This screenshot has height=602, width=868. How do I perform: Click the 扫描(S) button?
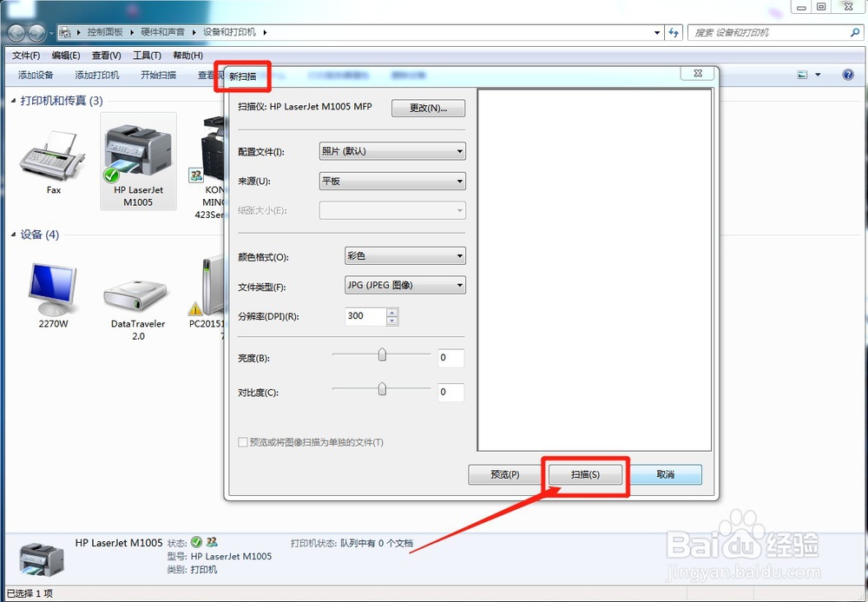pos(585,474)
